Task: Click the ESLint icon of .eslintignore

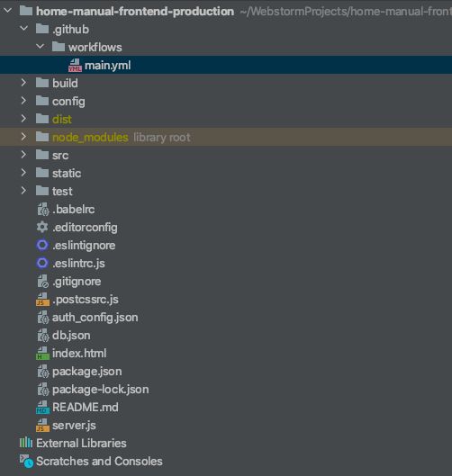Action: (42, 245)
